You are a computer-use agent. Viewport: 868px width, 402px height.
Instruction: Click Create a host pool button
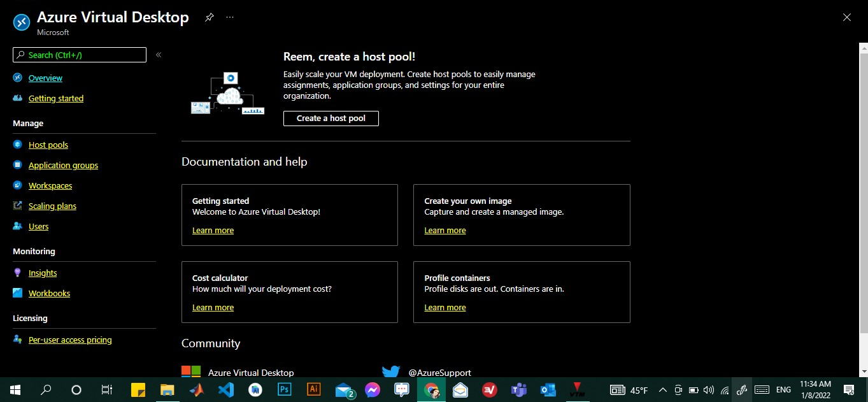(x=331, y=118)
